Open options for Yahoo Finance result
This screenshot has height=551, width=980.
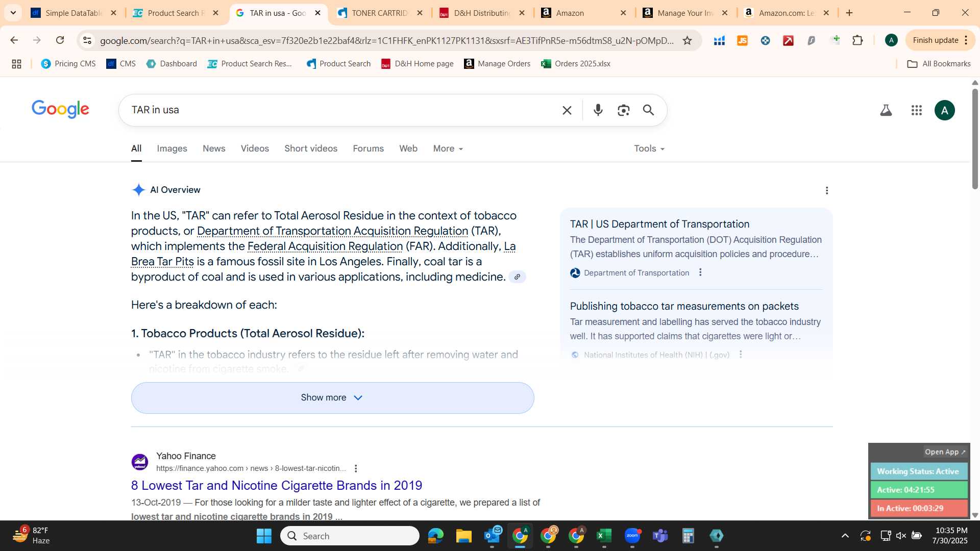click(x=356, y=468)
